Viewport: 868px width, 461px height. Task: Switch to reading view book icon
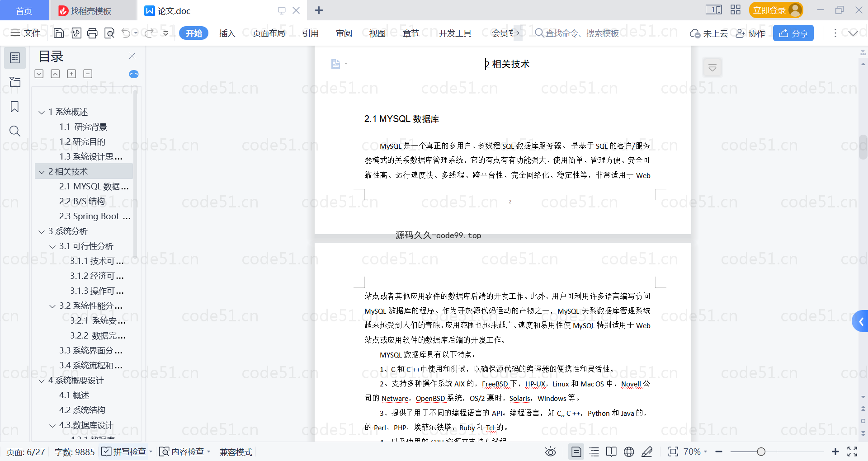611,452
